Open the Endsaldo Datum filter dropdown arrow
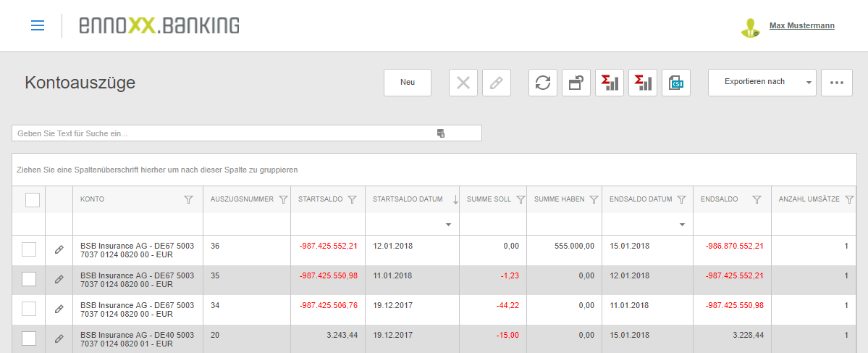 [x=682, y=225]
